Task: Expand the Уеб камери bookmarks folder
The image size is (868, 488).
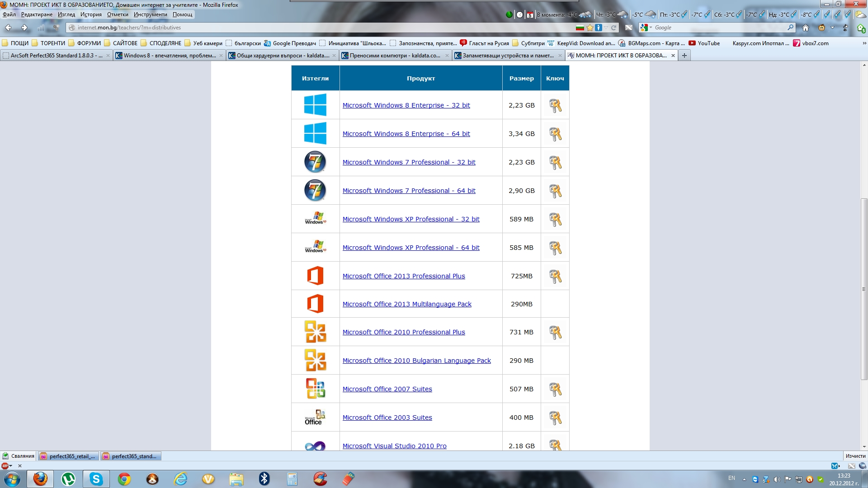Action: [x=203, y=43]
